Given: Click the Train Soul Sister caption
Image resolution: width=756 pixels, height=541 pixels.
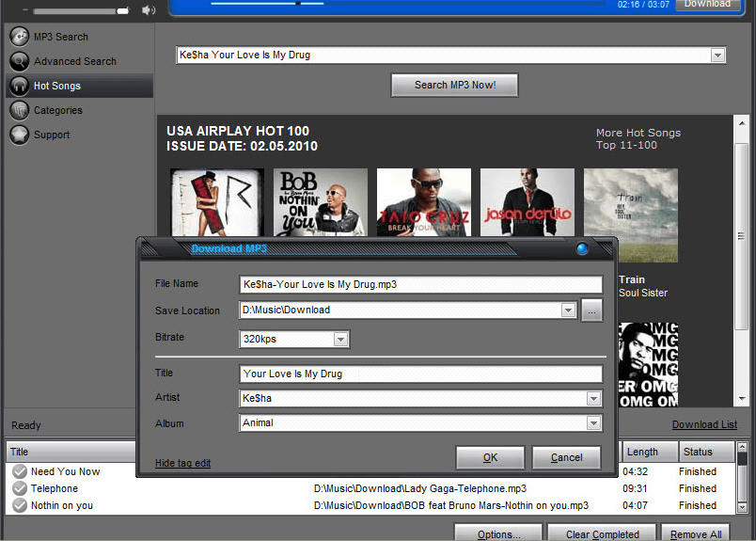Looking at the screenshot, I should 643,286.
